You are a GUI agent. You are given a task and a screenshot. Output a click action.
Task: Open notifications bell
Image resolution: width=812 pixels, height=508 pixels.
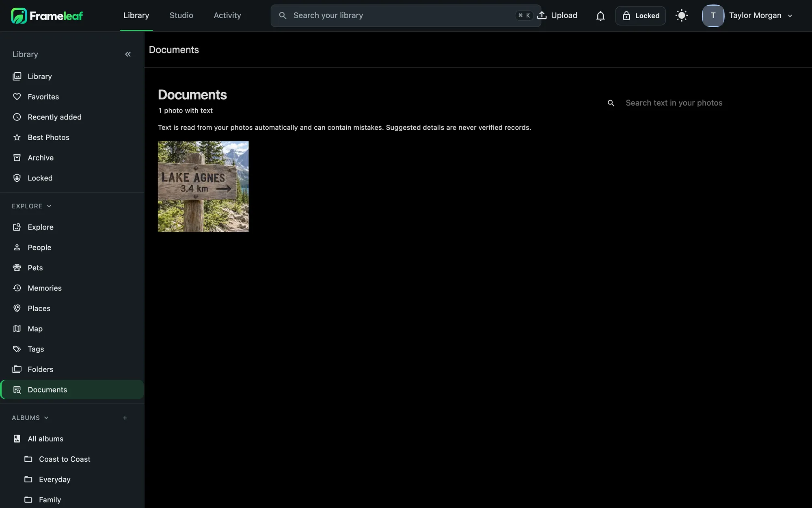[x=600, y=16]
